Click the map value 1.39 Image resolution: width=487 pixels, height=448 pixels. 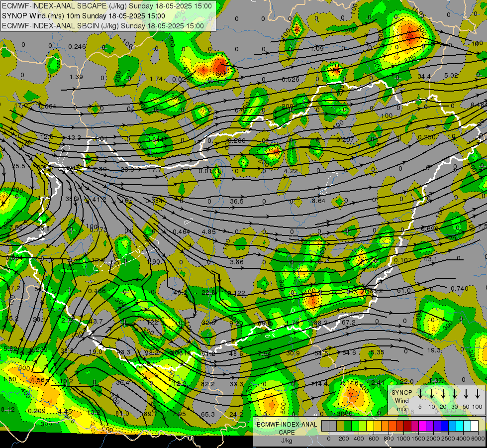76,77
